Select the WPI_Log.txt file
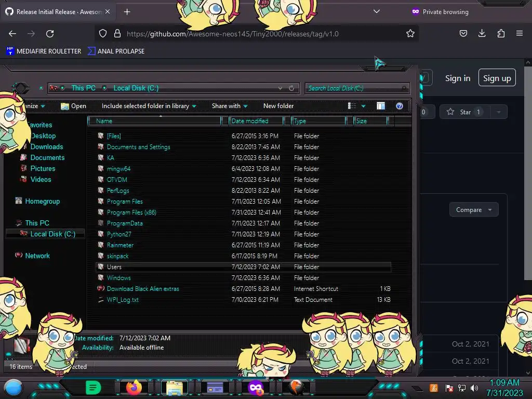The height and width of the screenshot is (399, 532). (x=123, y=300)
